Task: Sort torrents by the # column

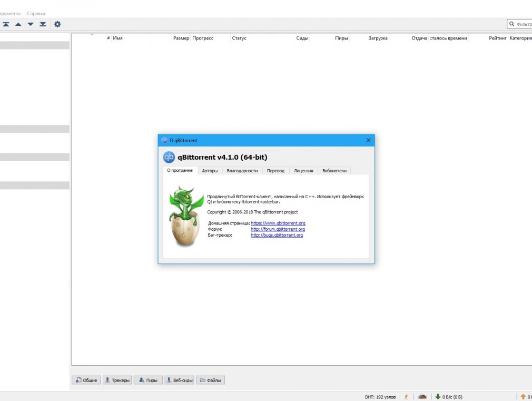Action: pos(92,38)
